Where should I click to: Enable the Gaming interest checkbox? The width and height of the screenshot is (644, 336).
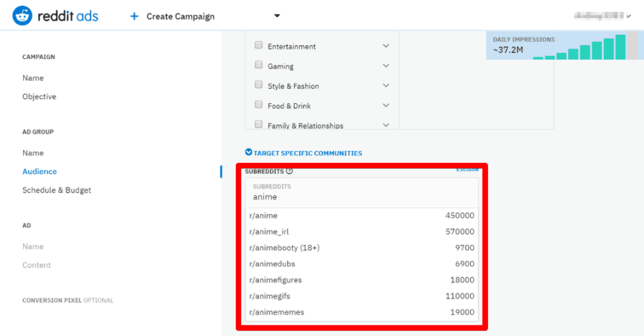[259, 66]
